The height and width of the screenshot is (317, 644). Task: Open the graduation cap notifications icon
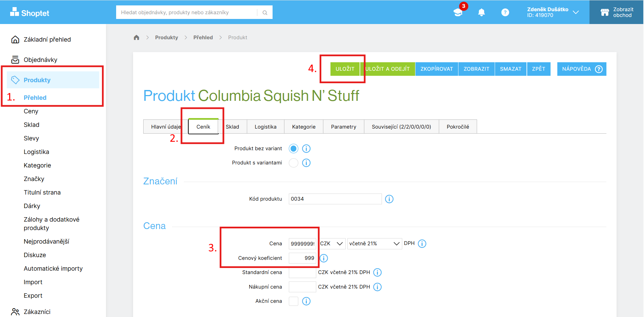click(458, 13)
